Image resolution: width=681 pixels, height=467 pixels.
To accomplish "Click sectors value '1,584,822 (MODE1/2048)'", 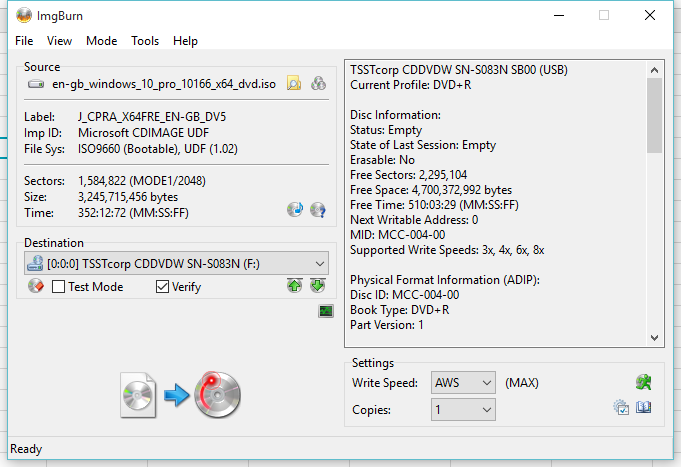I will coord(142,181).
